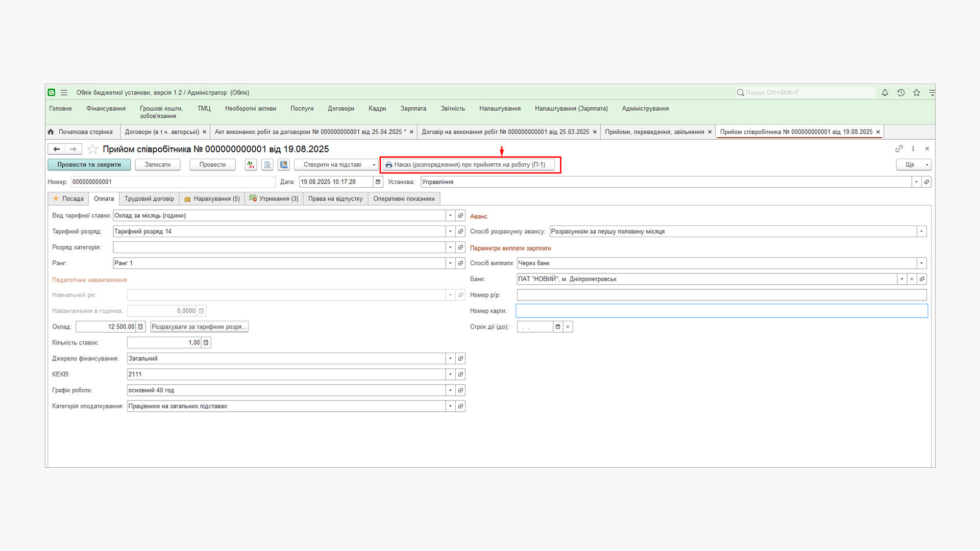Print Наказ про прийняття на роботу
980x551 pixels.
[x=469, y=165]
